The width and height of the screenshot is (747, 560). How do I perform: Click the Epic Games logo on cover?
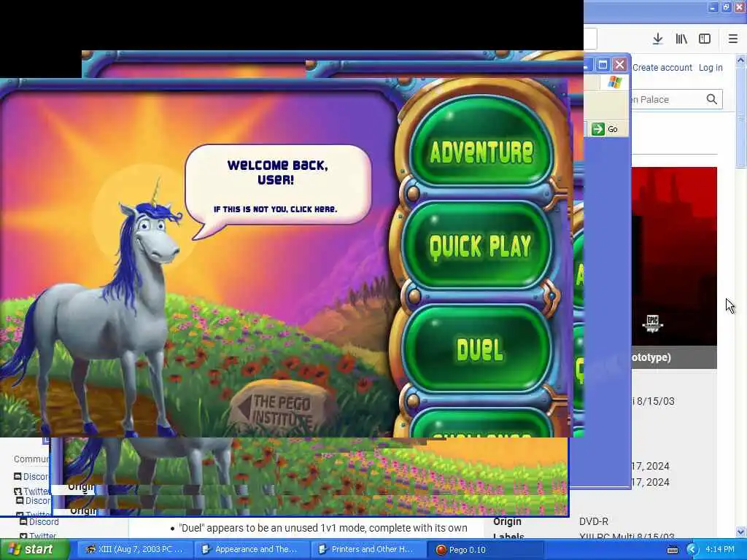[x=653, y=323]
